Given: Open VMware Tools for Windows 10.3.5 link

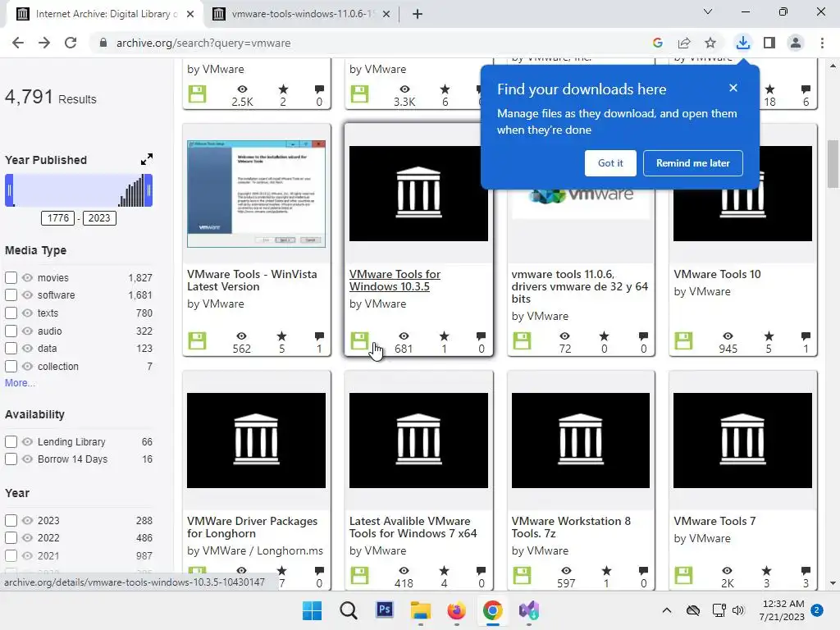Looking at the screenshot, I should [x=395, y=281].
